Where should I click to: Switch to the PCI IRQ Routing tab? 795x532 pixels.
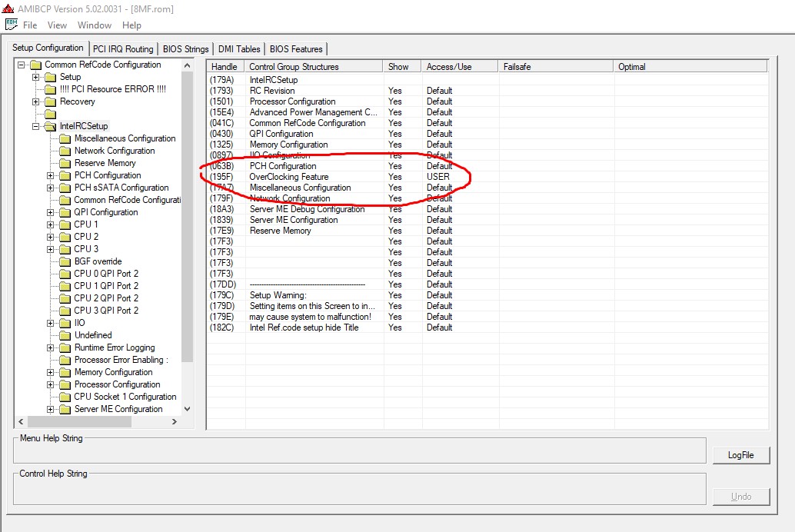123,48
